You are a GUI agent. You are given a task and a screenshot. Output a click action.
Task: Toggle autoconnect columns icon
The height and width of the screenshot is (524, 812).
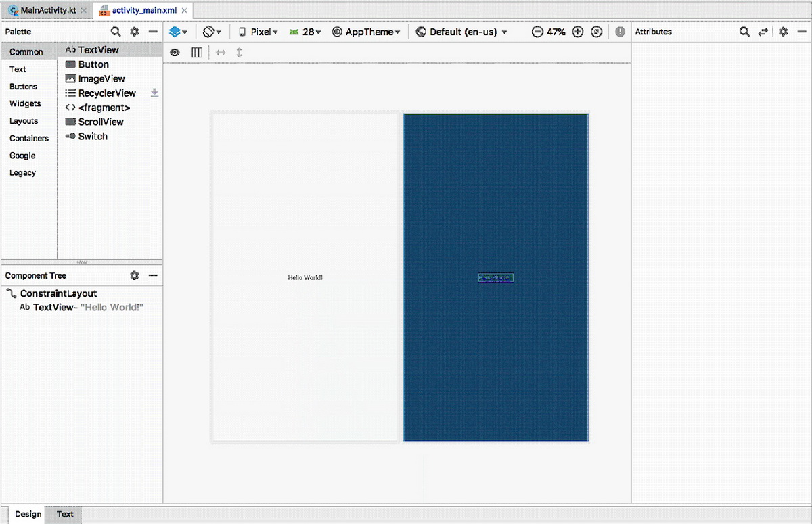click(197, 52)
